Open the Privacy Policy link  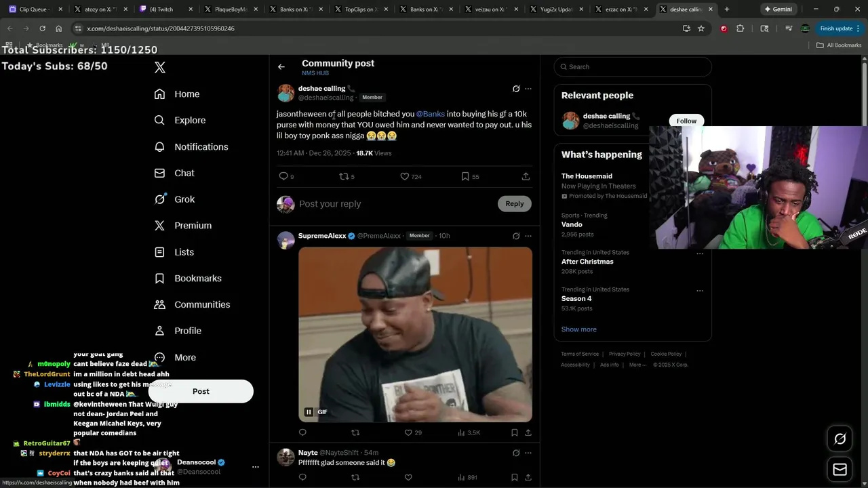(625, 354)
